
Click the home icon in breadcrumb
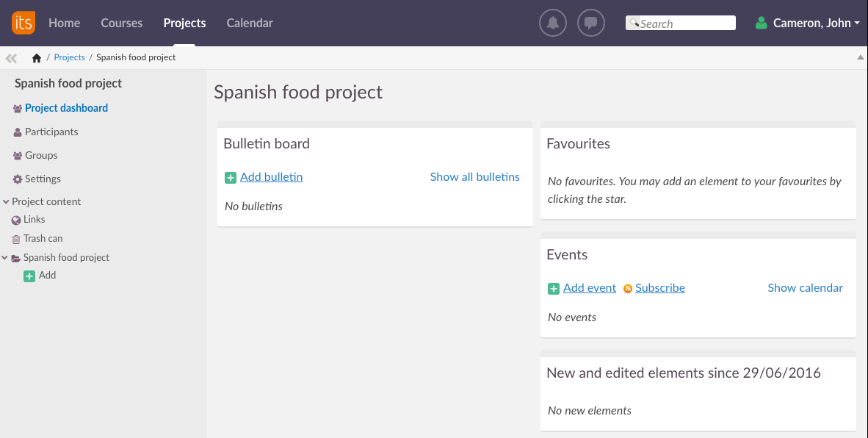(37, 58)
